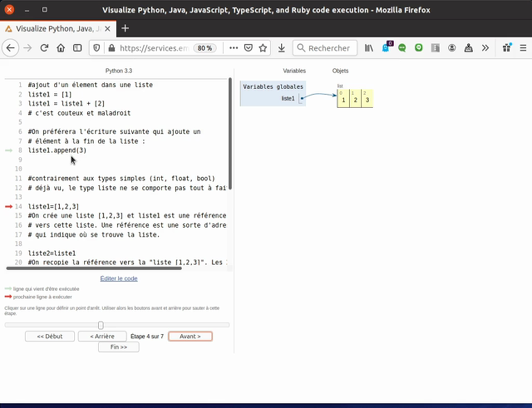Bookmark this page with the star icon
The image size is (532, 408).
click(x=263, y=48)
